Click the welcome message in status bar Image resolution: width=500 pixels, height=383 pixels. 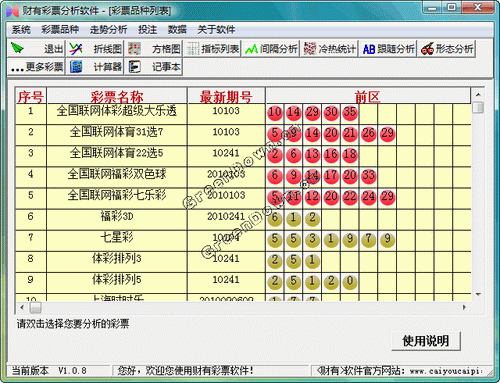pos(186,371)
